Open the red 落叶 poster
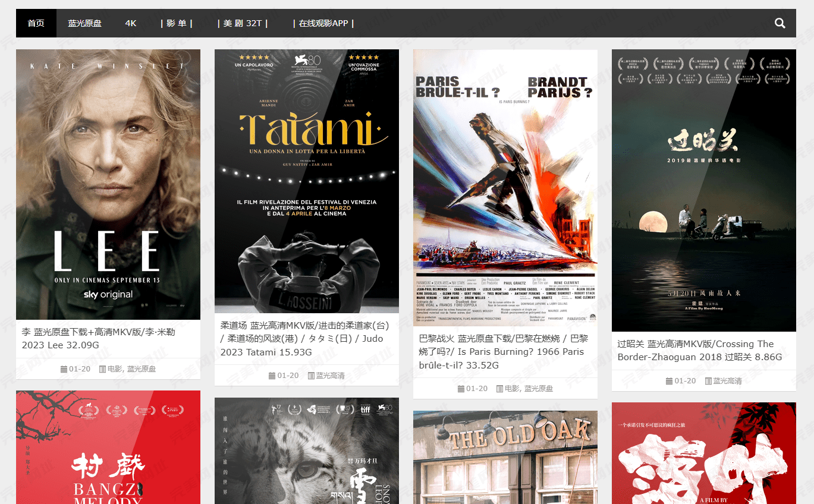814x504 pixels. click(704, 453)
